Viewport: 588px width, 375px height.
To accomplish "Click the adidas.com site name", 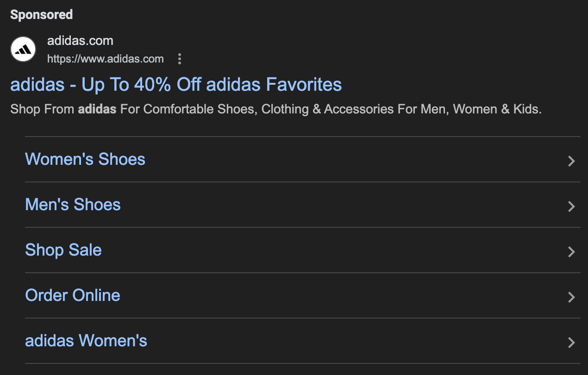I will pyautogui.click(x=80, y=41).
